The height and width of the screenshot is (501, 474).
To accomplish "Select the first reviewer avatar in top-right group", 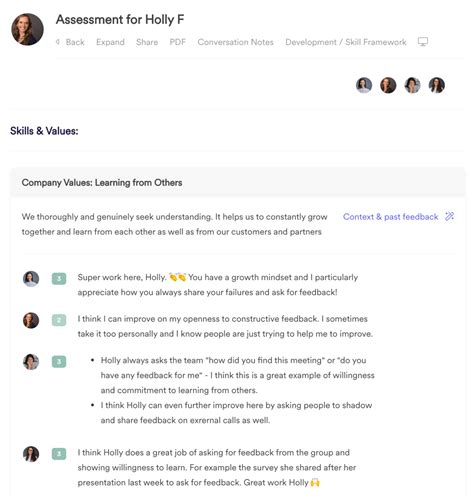I will tap(364, 85).
